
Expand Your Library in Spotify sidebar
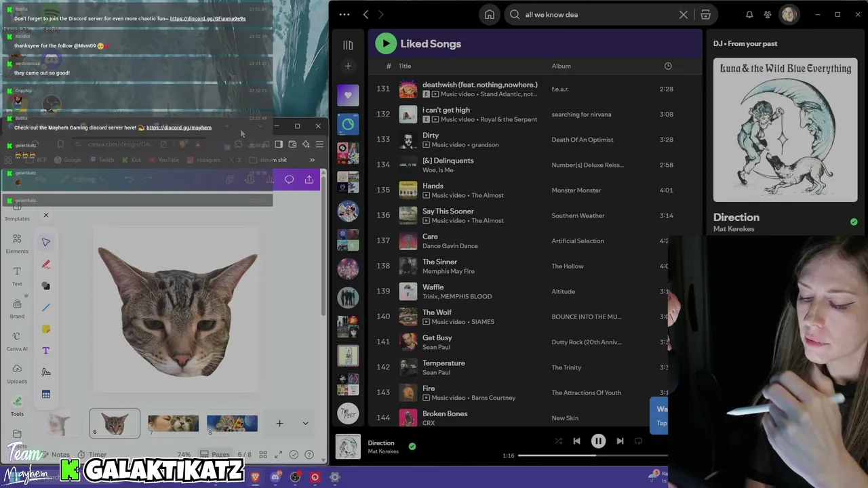(348, 45)
